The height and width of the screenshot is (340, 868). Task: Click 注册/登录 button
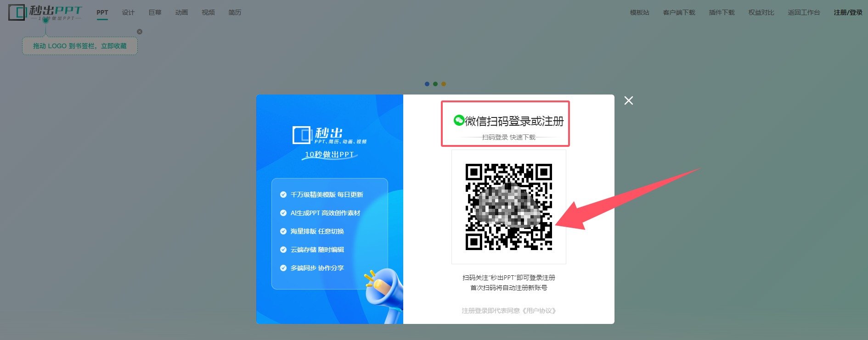coord(848,12)
